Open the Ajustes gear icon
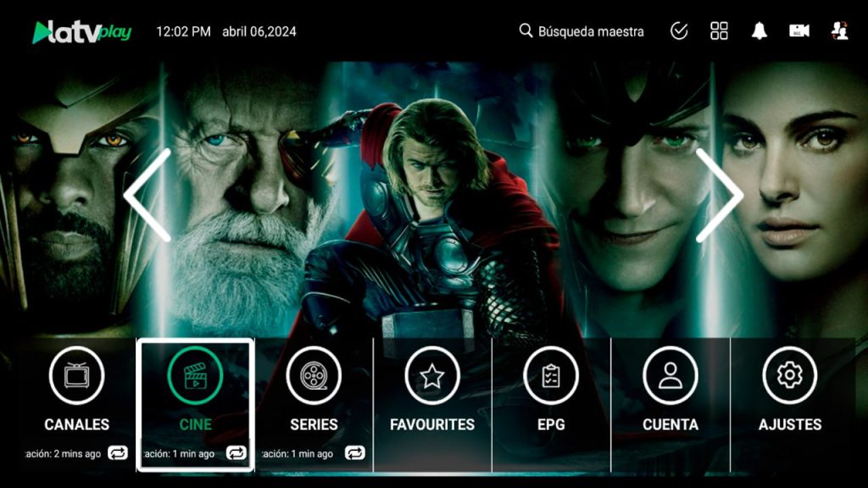The image size is (868, 488). 790,375
